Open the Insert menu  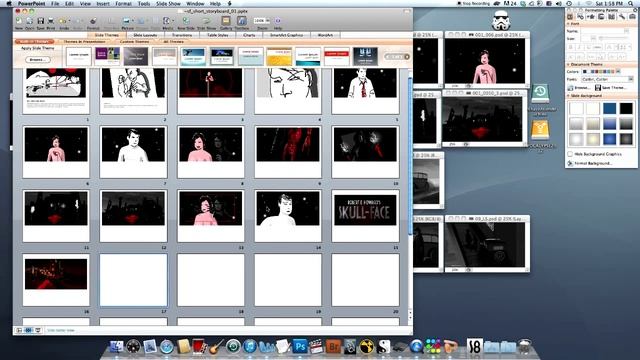coord(103,3)
